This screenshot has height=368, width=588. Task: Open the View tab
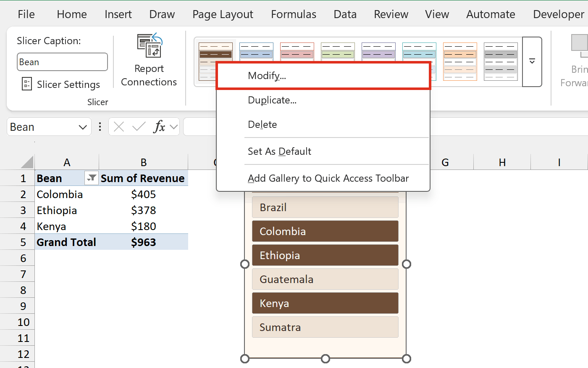(437, 14)
